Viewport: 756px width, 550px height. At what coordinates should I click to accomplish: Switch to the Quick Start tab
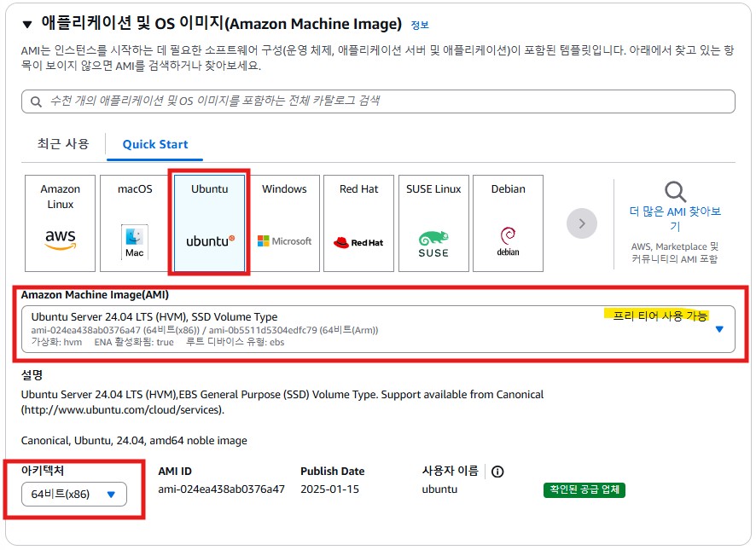[155, 144]
